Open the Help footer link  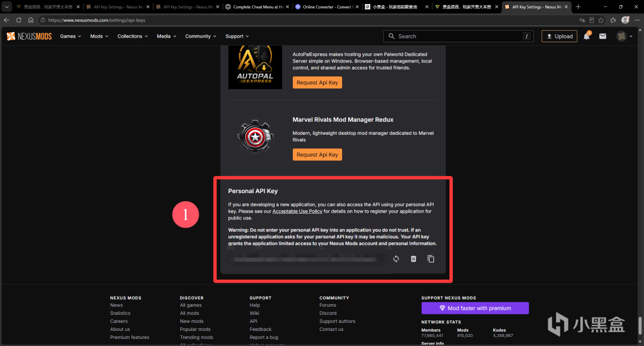(x=255, y=305)
